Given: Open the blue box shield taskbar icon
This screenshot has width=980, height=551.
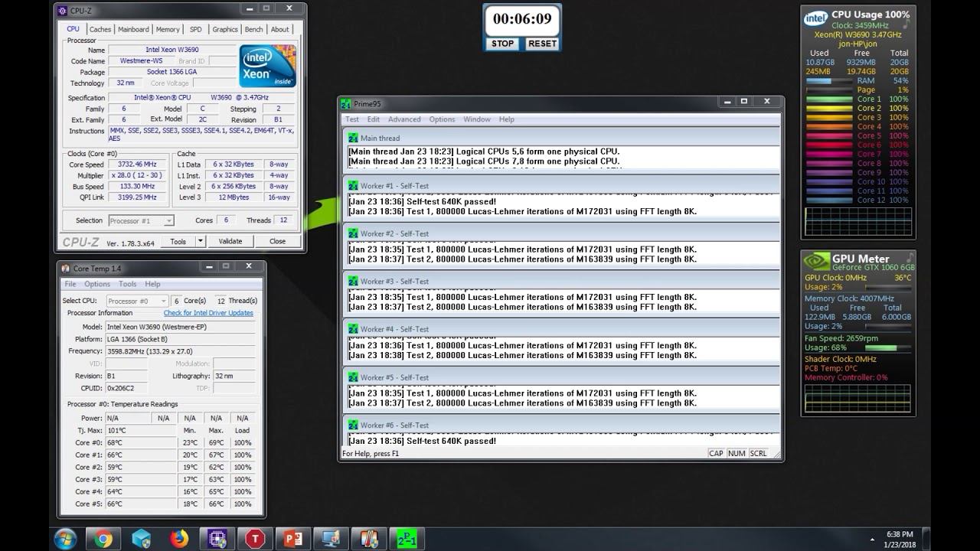Looking at the screenshot, I should [141, 539].
